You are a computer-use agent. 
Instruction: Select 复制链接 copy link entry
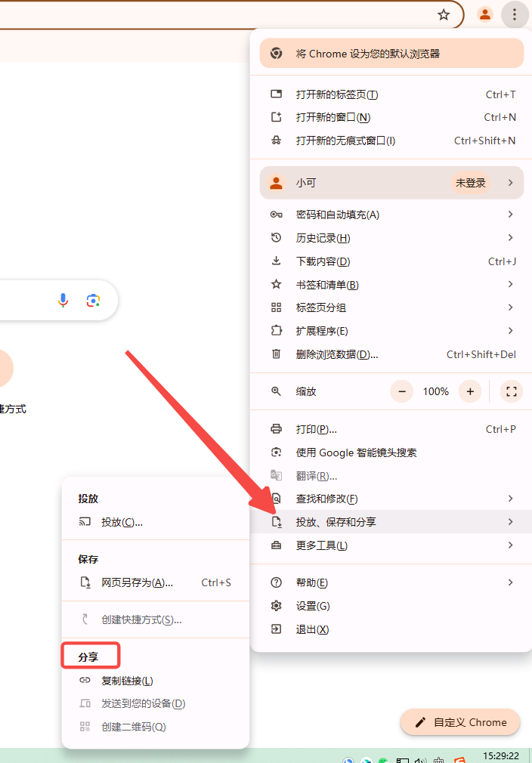(x=156, y=680)
